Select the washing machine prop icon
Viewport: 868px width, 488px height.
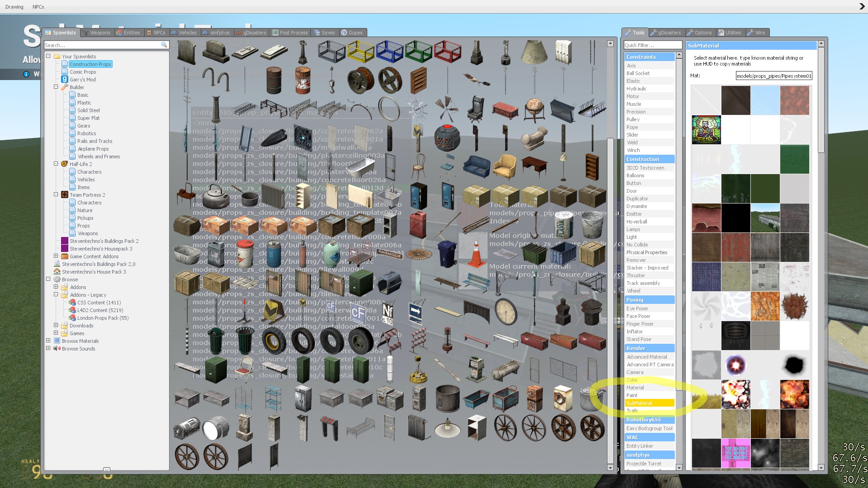(x=563, y=398)
